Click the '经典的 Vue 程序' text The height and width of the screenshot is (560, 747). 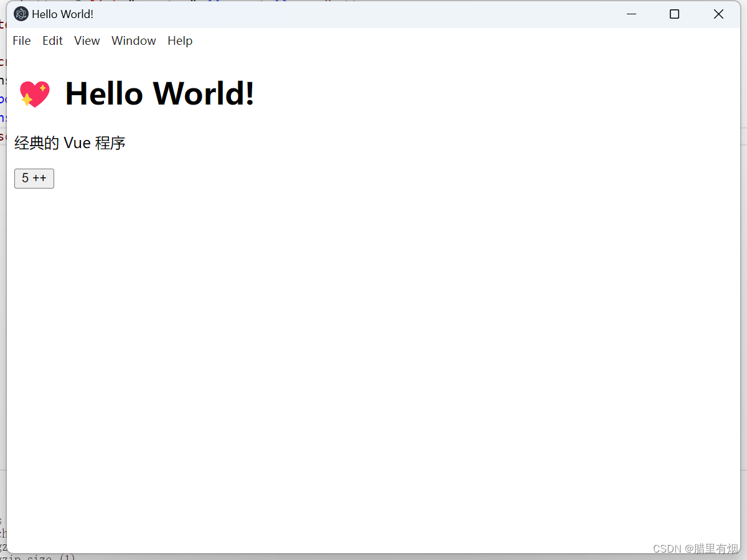(70, 143)
